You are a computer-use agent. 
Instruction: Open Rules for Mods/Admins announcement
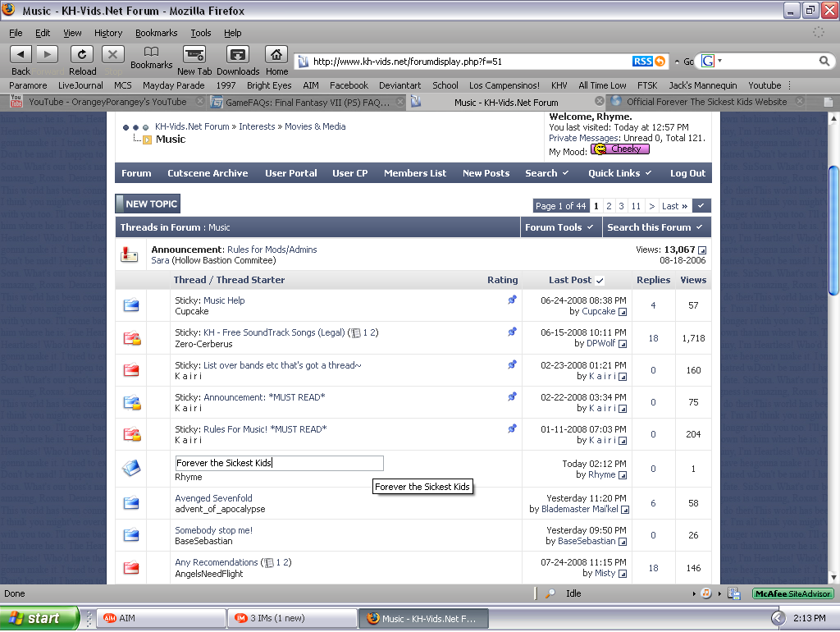(x=272, y=250)
